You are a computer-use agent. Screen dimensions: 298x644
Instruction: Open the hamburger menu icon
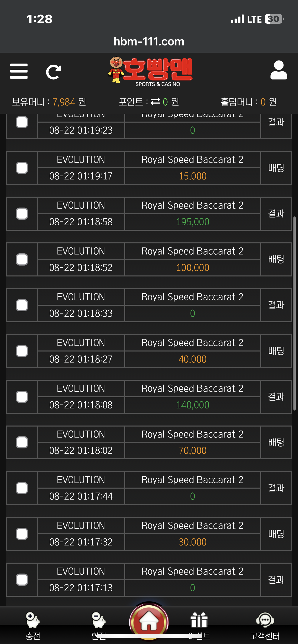[19, 71]
